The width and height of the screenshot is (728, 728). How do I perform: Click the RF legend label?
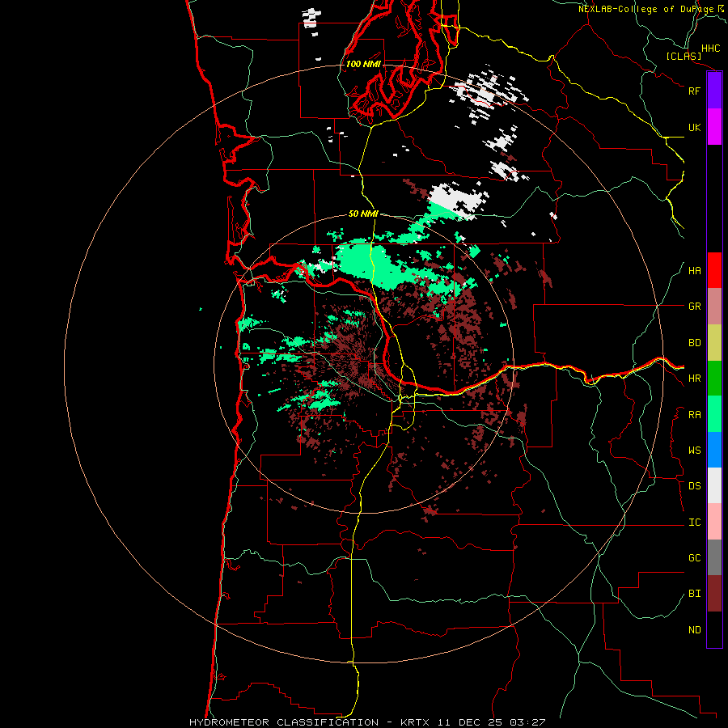tap(694, 91)
